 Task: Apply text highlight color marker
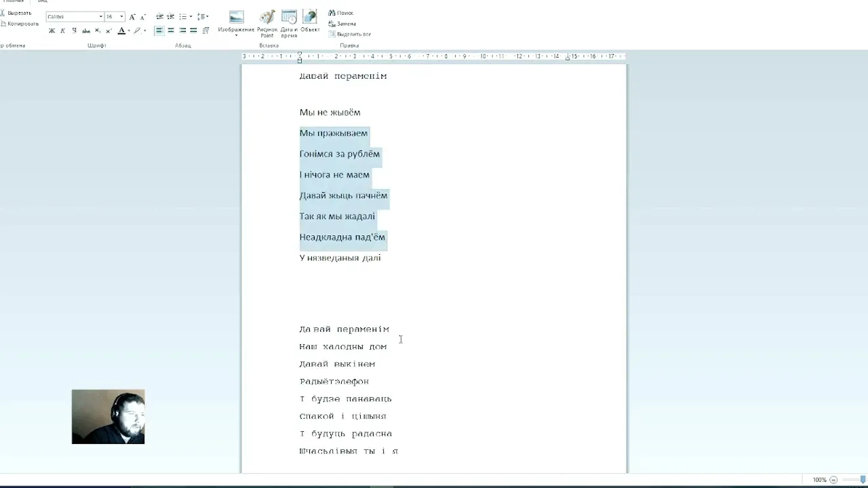pyautogui.click(x=137, y=30)
